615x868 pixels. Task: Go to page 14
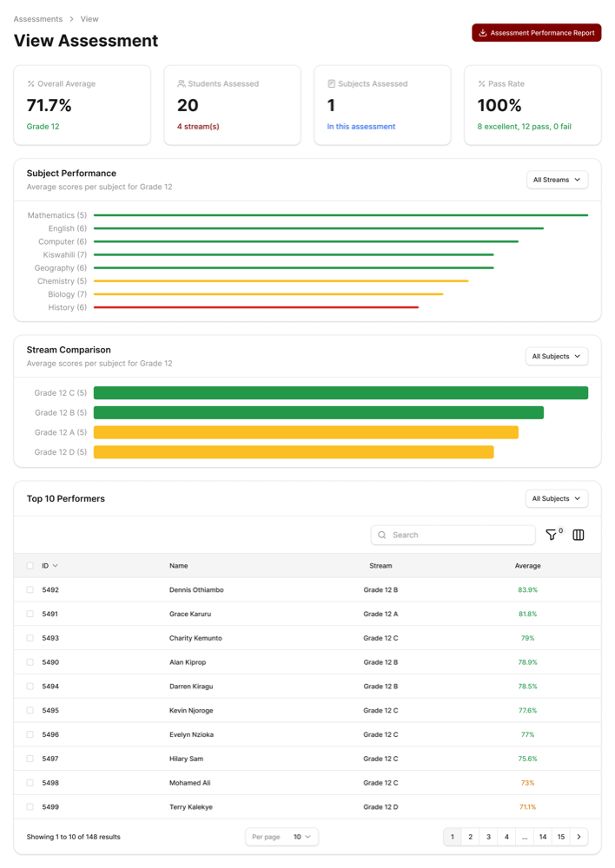click(x=543, y=837)
